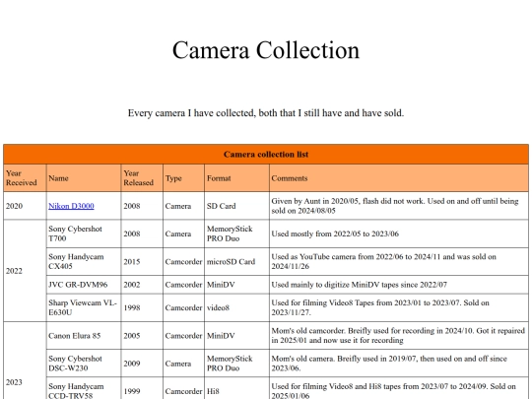The image size is (532, 399).
Task: Click the Type cell in Nikon D3000 row
Action: 183,206
